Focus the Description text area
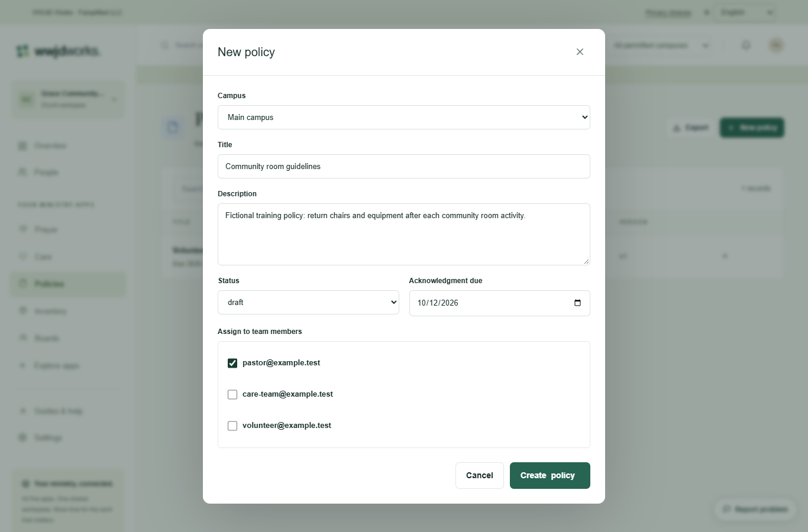This screenshot has width=808, height=532. [404, 234]
